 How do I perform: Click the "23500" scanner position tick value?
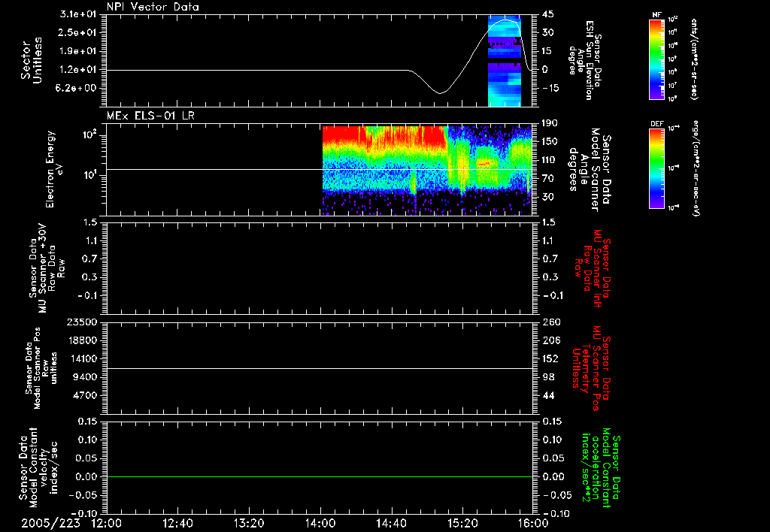pos(81,322)
